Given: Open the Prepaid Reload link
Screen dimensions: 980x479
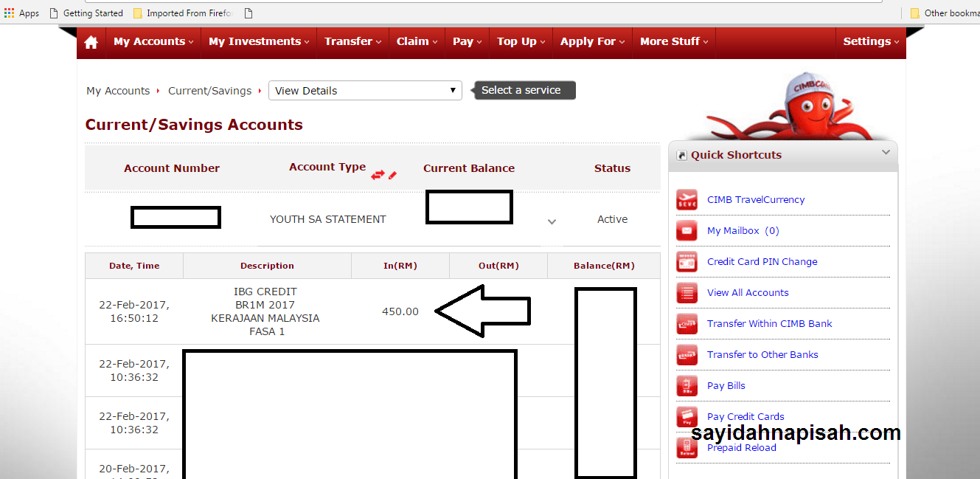Looking at the screenshot, I should [741, 448].
